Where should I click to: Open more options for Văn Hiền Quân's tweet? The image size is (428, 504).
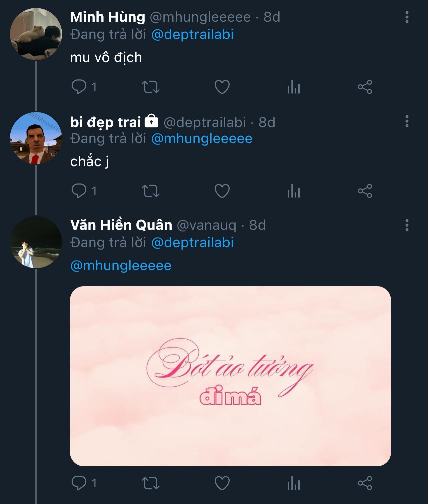[x=407, y=225]
